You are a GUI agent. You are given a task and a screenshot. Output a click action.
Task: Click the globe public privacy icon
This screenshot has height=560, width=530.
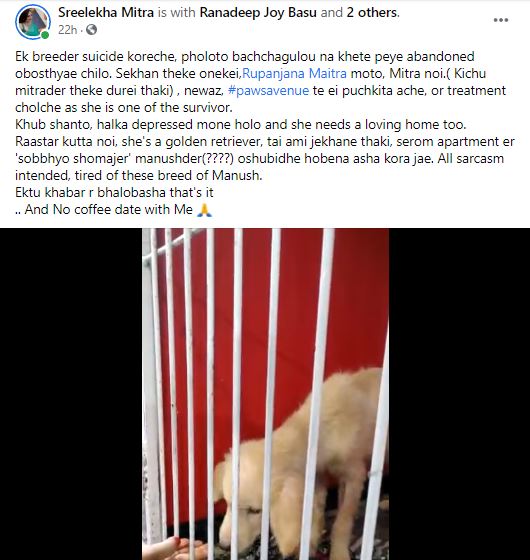click(x=91, y=30)
